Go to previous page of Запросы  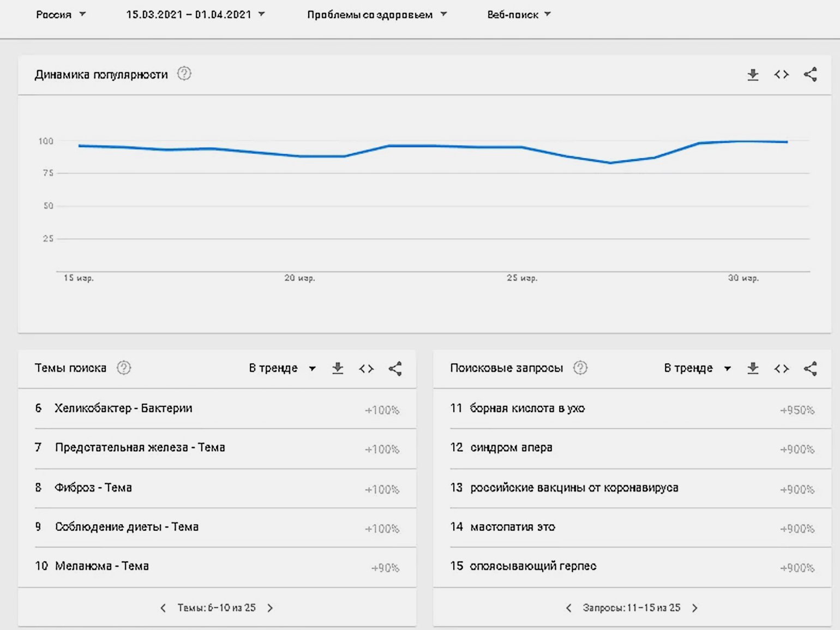coord(568,608)
